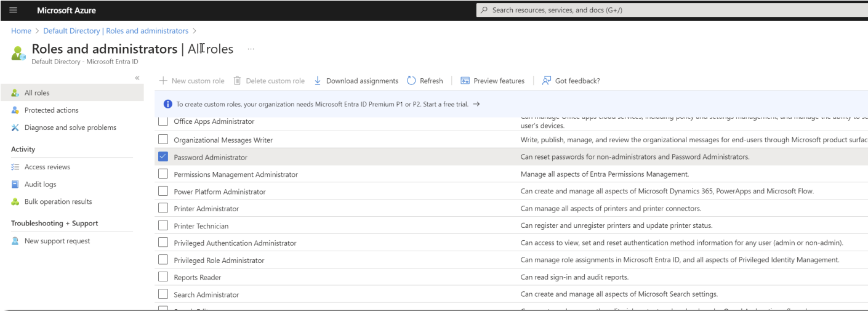Click the Preview features icon

(x=465, y=81)
